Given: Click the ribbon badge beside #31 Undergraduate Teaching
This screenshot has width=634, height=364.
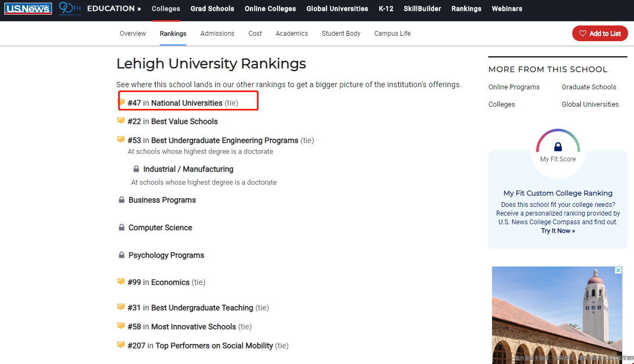Looking at the screenshot, I should click(120, 307).
